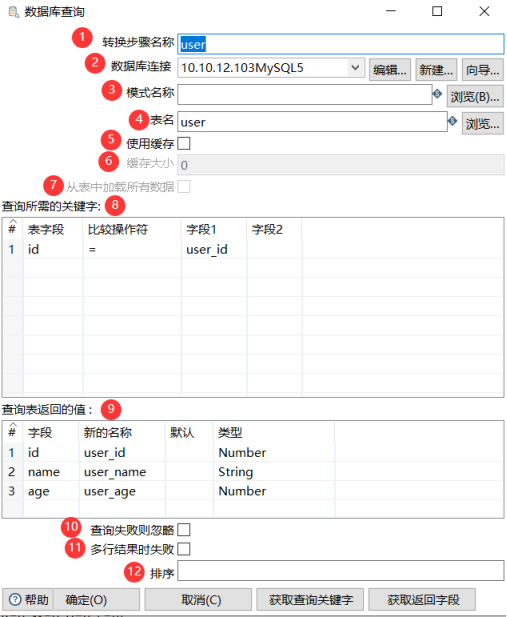Select the '=' comparison operator cell
The width and height of the screenshot is (507, 617).
(132, 249)
